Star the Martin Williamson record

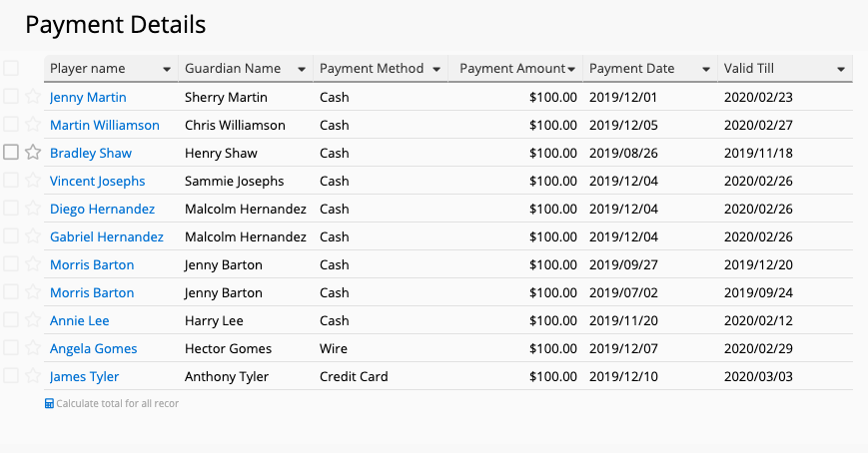tap(33, 125)
